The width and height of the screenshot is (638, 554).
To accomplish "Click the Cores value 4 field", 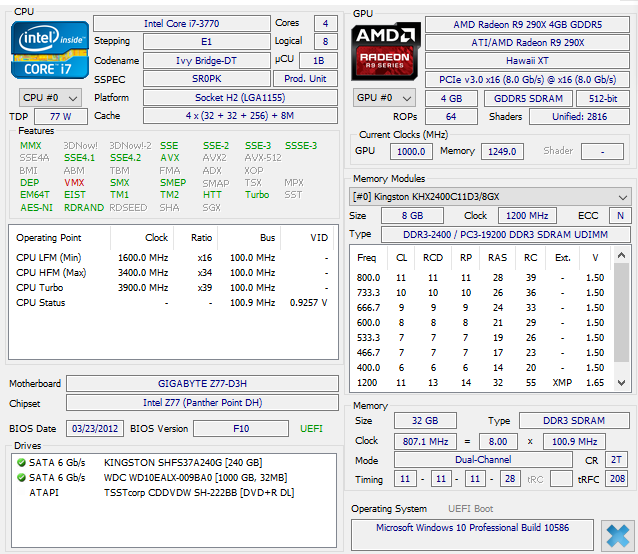I will click(326, 24).
